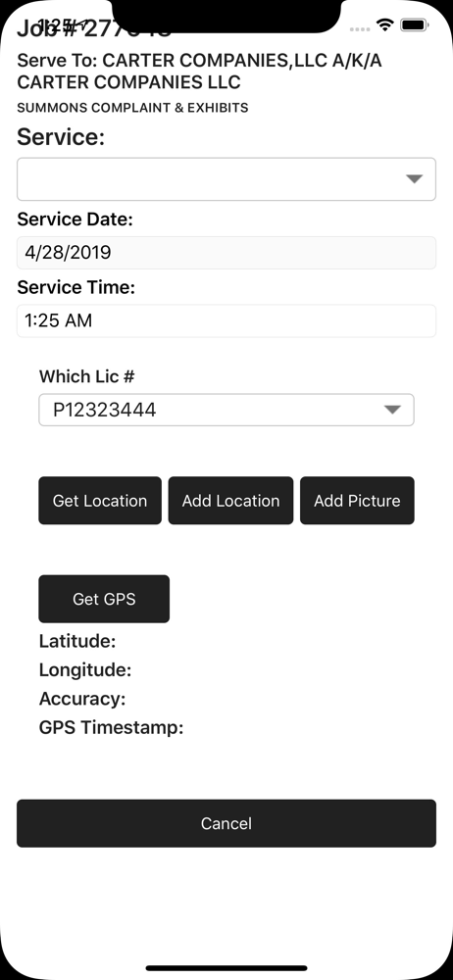Tap the Serve To CARTER COMPANIES text
The height and width of the screenshot is (980, 453).
point(199,72)
